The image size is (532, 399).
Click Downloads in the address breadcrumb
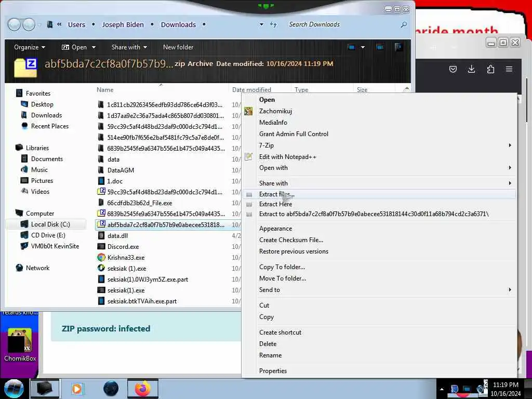[178, 24]
